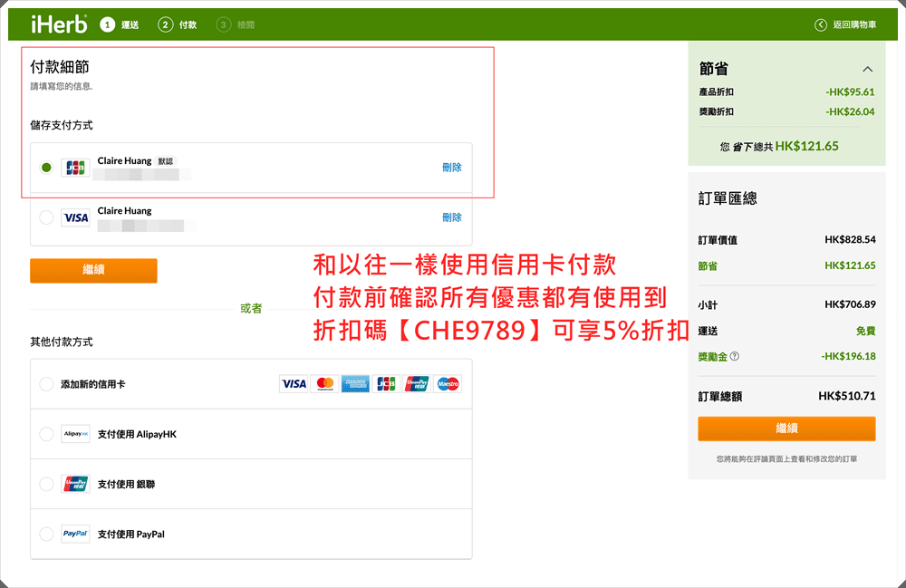Click the AlipayHK logo icon
The image size is (906, 588).
tap(74, 434)
